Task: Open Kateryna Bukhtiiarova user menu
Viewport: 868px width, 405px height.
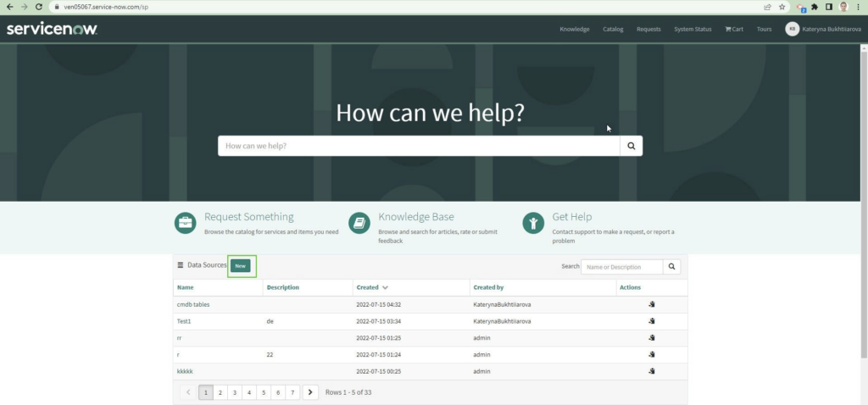Action: coord(823,30)
